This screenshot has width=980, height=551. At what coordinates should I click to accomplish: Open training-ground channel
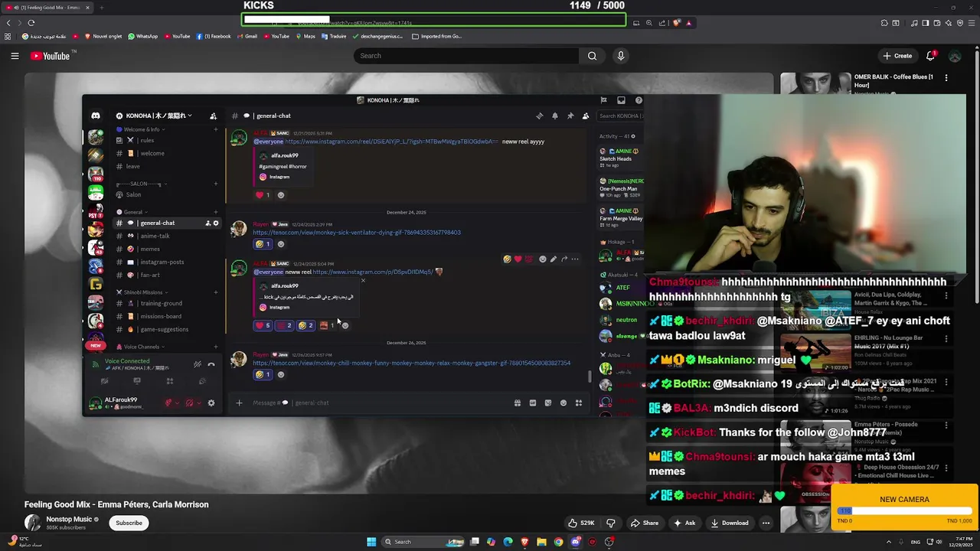point(166,303)
